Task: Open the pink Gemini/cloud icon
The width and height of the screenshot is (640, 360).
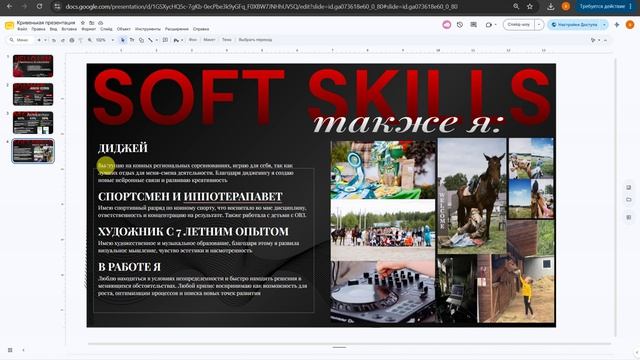Action: coord(447,25)
